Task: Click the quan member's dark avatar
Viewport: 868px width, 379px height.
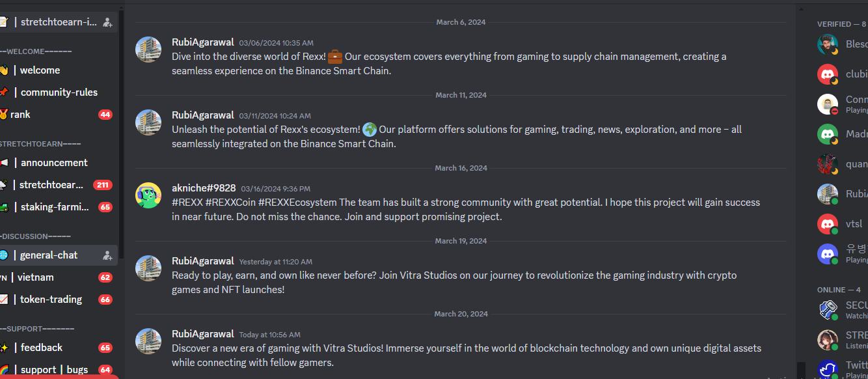Action: (x=828, y=164)
